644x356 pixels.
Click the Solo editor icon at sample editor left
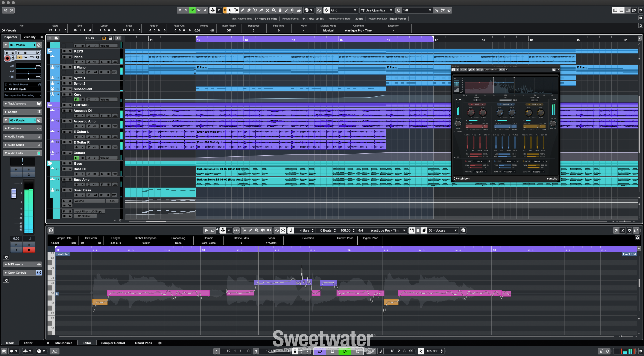pos(51,230)
